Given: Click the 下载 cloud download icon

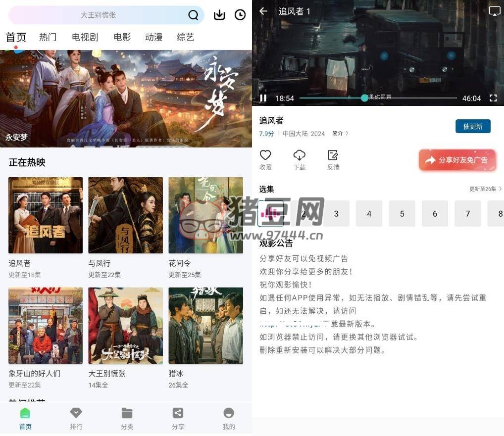Looking at the screenshot, I should (299, 155).
